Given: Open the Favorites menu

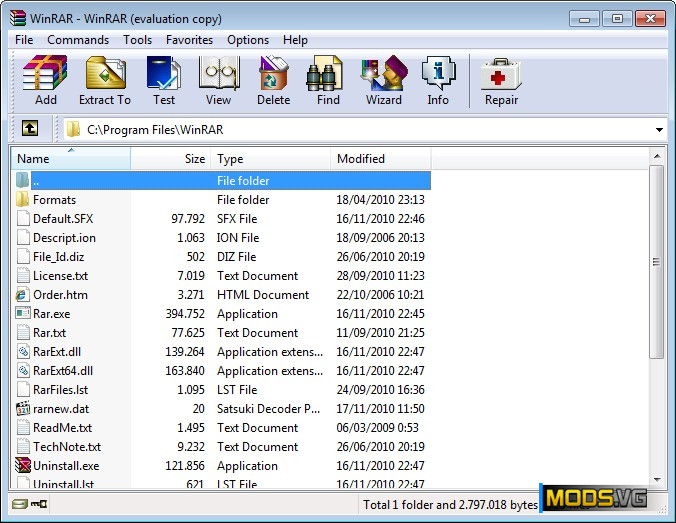Looking at the screenshot, I should [x=189, y=40].
